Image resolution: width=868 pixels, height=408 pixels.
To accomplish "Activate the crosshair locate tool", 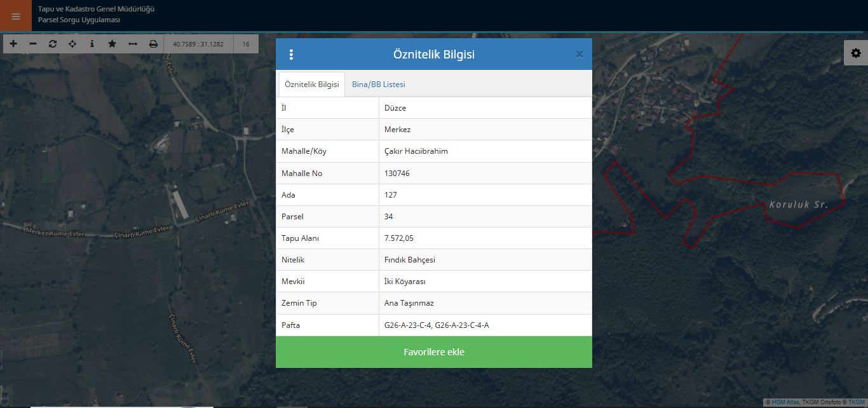I will tap(72, 44).
